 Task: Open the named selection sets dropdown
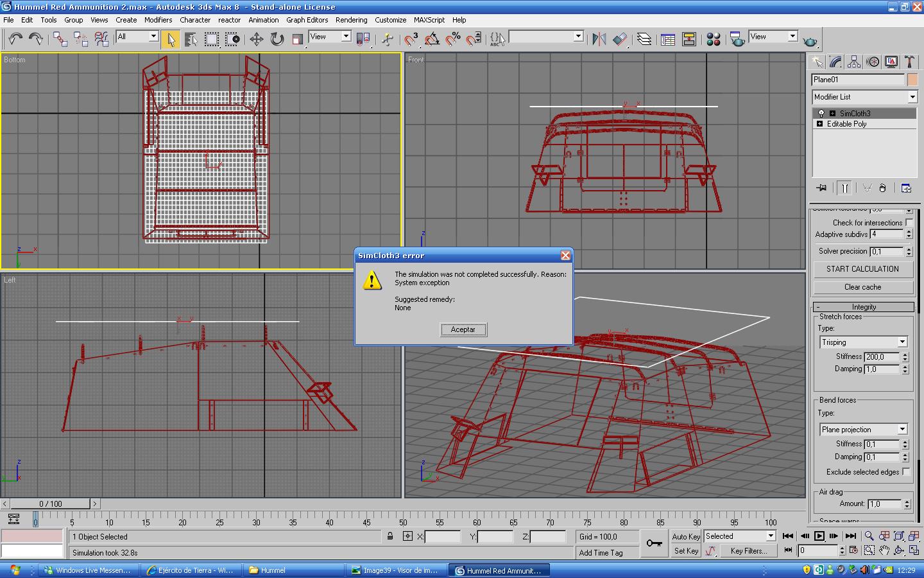pyautogui.click(x=546, y=37)
